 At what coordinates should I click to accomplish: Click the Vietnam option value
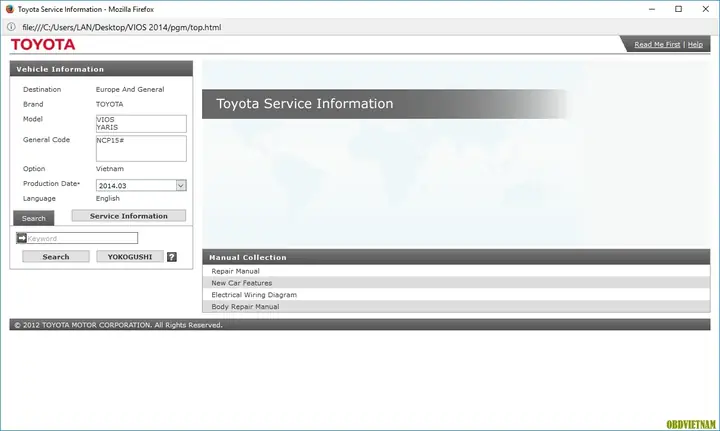click(x=110, y=169)
